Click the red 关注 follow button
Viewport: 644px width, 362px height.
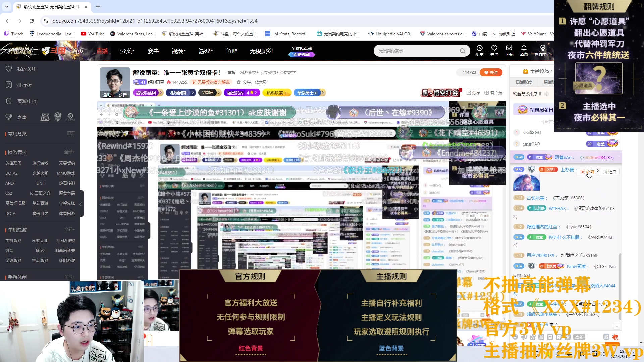[491, 72]
